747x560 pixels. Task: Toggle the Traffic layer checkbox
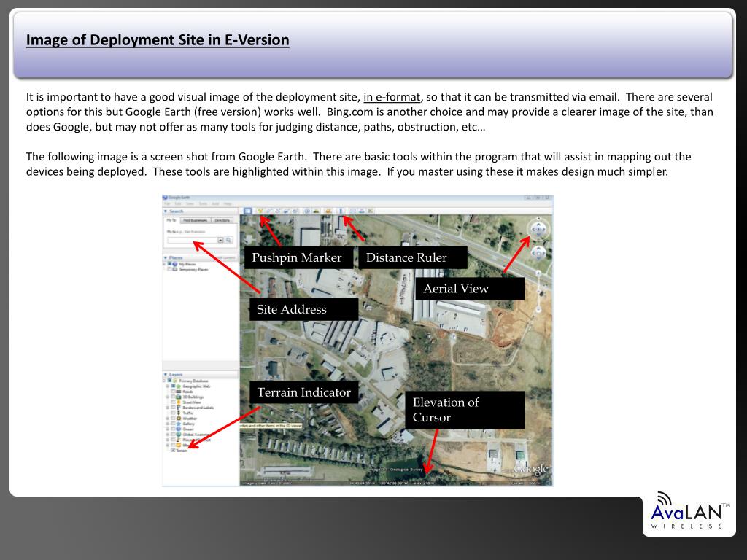click(x=173, y=413)
